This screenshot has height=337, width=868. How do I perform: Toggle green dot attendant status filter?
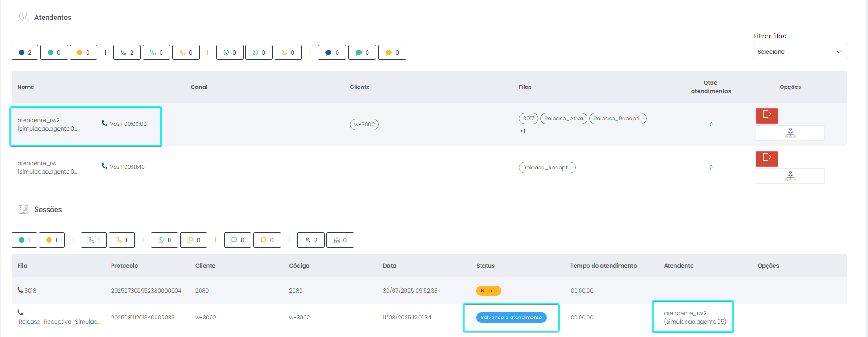[54, 53]
